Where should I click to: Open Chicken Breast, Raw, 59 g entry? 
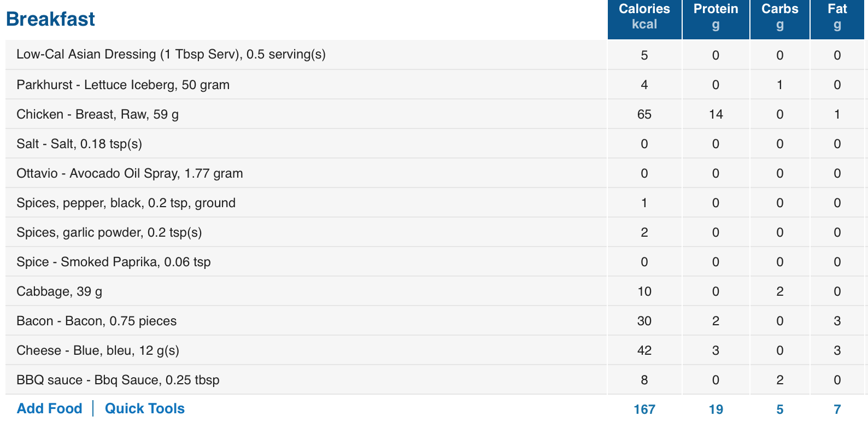[97, 114]
